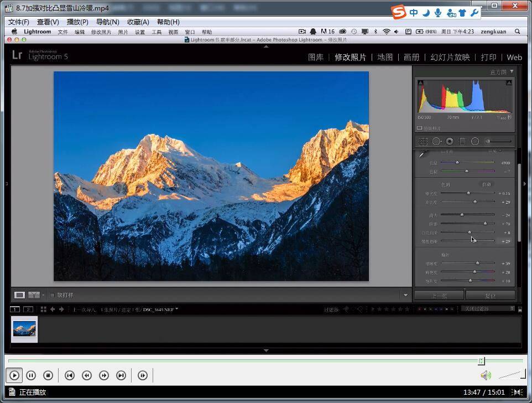The width and height of the screenshot is (532, 403).
Task: Open the 关闭过滤器 filter preset dropdown
Action: coord(488,308)
